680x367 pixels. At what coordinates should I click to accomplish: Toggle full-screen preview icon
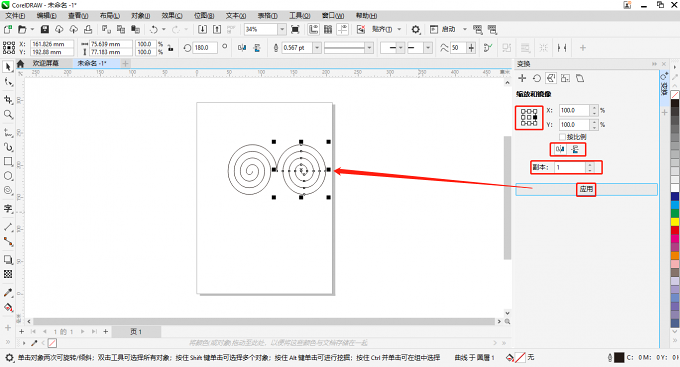coord(295,29)
